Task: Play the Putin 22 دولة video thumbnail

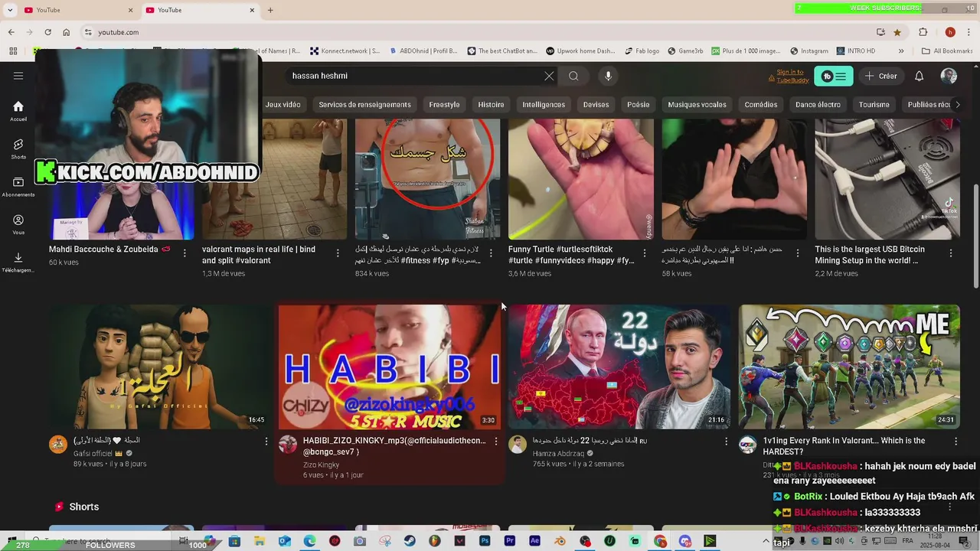Action: [x=619, y=367]
